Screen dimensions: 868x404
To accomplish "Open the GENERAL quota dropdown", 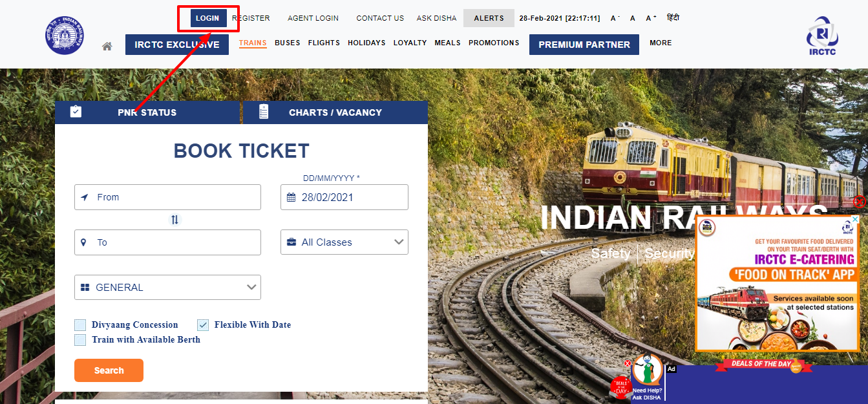I will tap(168, 287).
